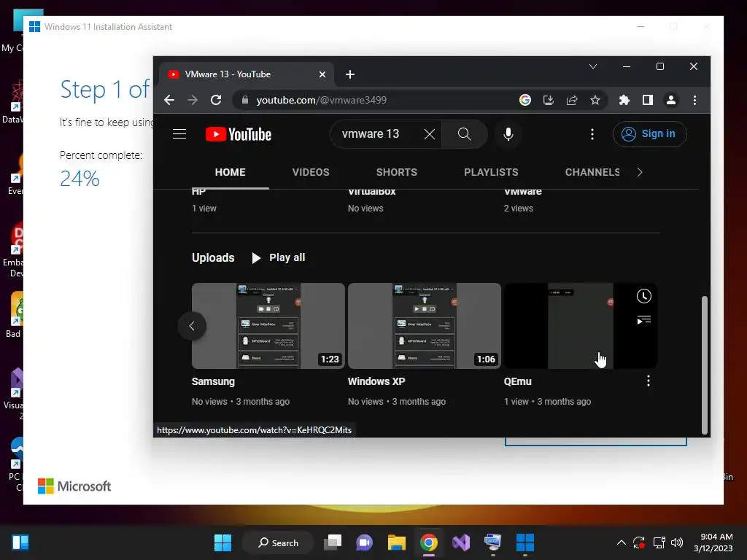Open File Explorer from taskbar
This screenshot has height=560, width=747.
(x=396, y=542)
